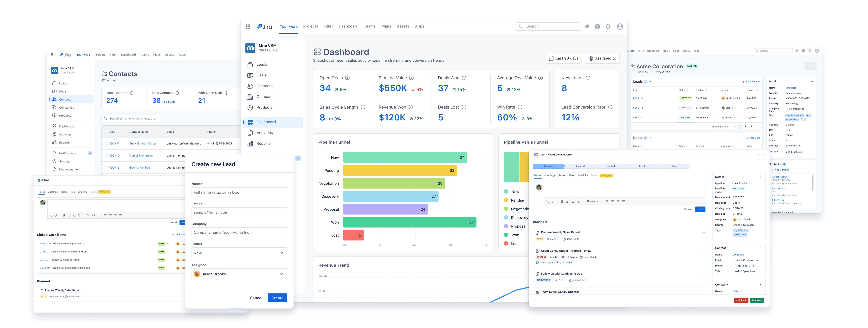The height and width of the screenshot is (328, 868).
Task: Check the LEAD-1 checkbox
Action: tap(39, 180)
